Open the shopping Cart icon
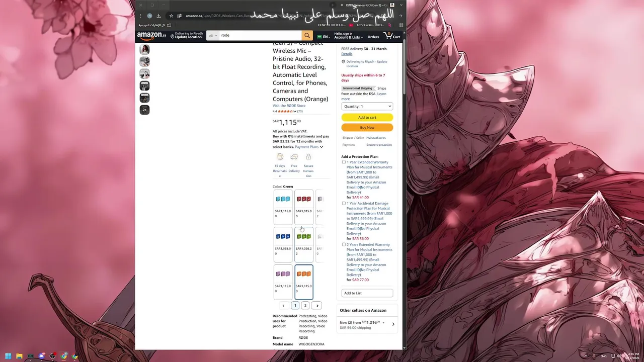 click(392, 36)
